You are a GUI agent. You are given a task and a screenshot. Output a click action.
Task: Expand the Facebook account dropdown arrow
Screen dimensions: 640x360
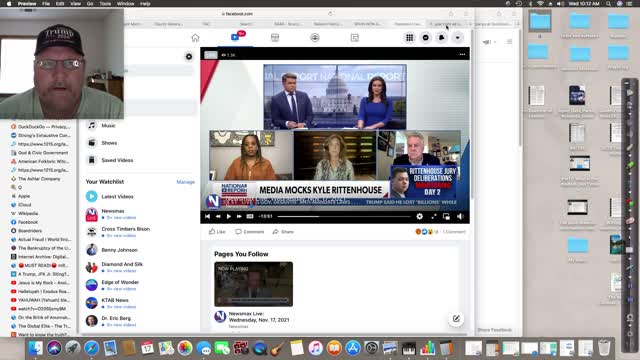click(458, 38)
